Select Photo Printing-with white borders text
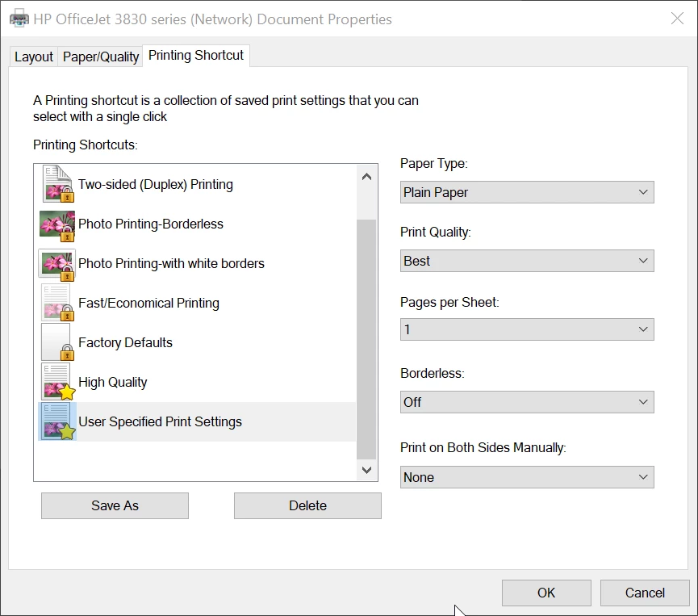This screenshot has height=616, width=698. pos(171,263)
